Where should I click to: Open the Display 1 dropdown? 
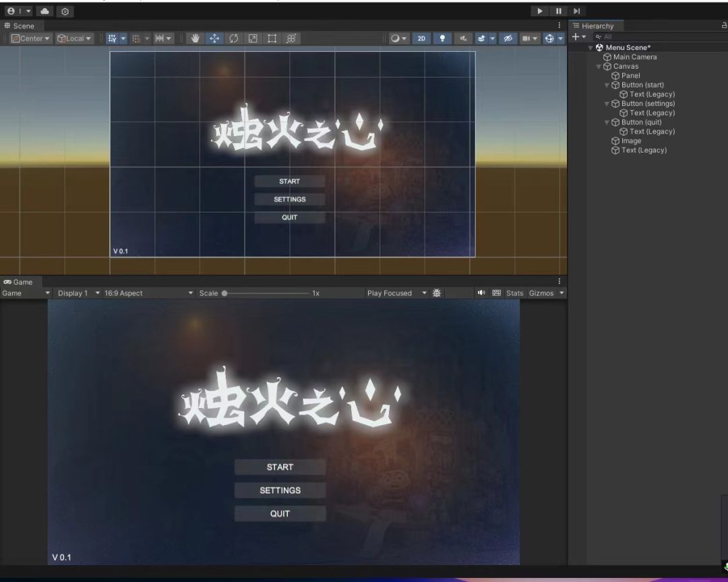coord(78,293)
